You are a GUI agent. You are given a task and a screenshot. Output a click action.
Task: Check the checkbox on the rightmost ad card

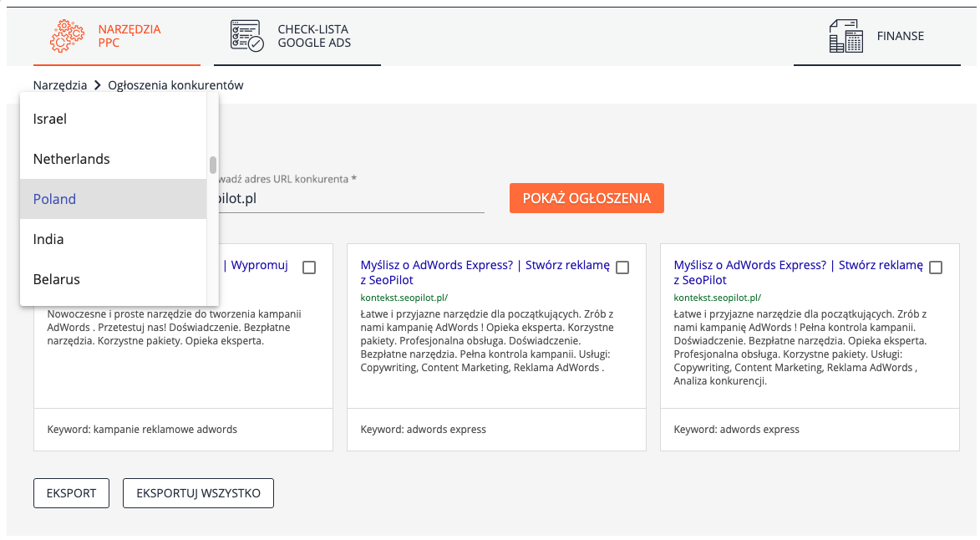pyautogui.click(x=936, y=267)
